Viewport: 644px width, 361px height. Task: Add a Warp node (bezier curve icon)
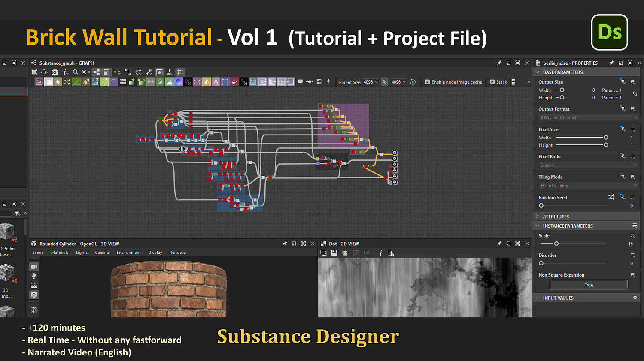(197, 82)
